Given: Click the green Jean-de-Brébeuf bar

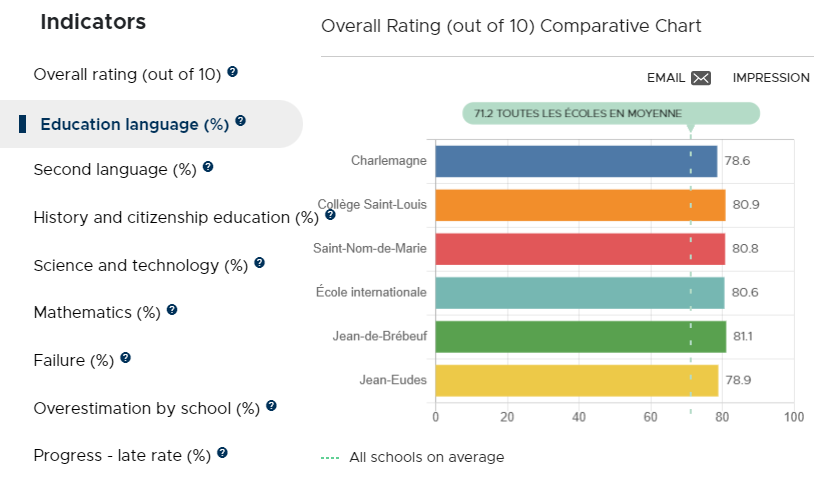Looking at the screenshot, I should 581,337.
